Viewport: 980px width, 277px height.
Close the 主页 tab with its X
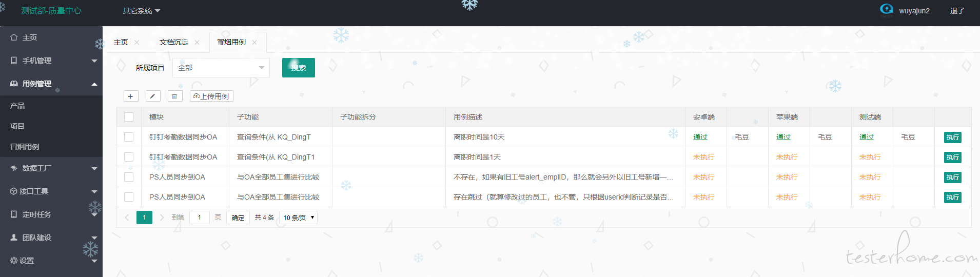[x=137, y=43]
